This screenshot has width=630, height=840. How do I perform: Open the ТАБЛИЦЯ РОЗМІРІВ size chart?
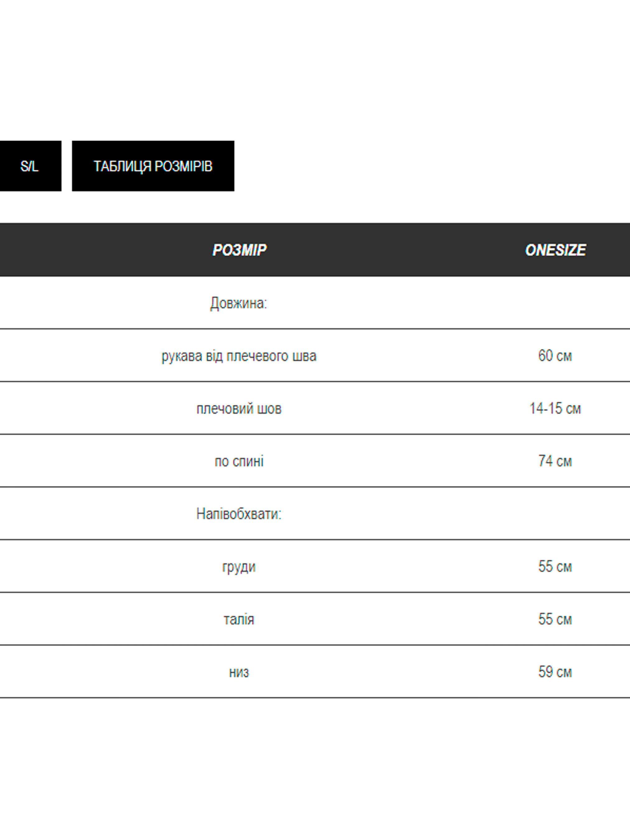153,166
